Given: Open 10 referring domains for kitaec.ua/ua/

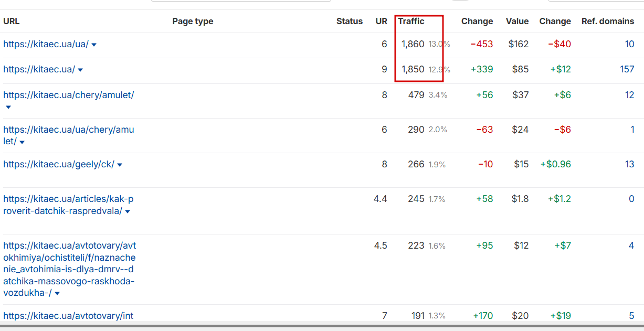Looking at the screenshot, I should click(x=629, y=44).
